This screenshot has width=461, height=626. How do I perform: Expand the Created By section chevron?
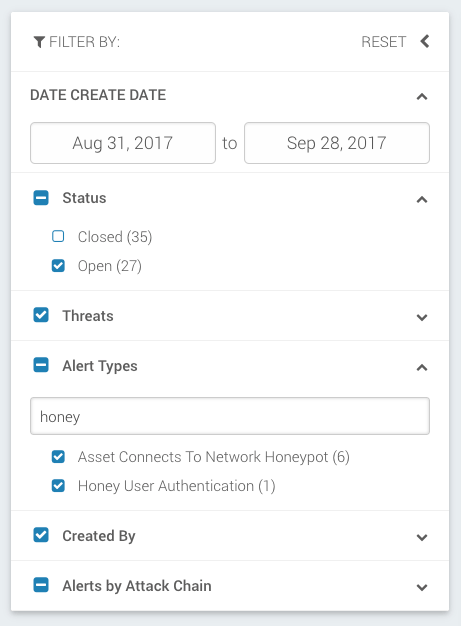coord(422,537)
